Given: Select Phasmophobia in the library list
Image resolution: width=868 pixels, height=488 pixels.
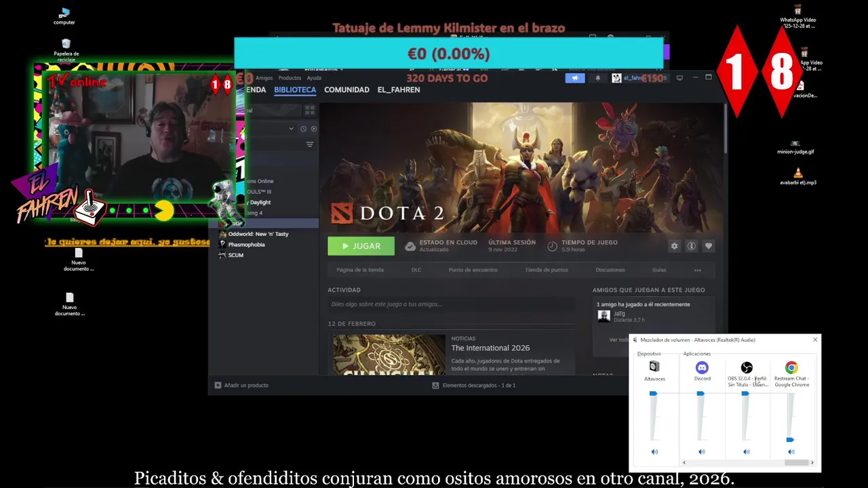Looking at the screenshot, I should coord(246,244).
